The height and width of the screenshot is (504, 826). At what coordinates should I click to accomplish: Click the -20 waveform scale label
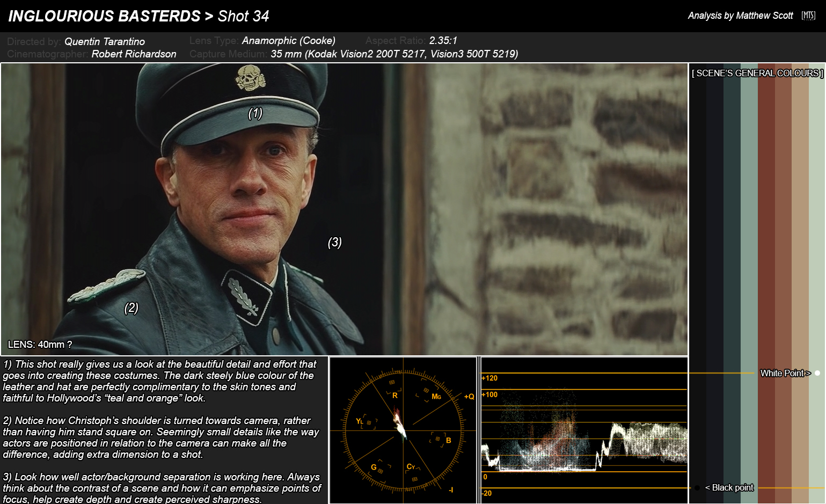coord(487,493)
